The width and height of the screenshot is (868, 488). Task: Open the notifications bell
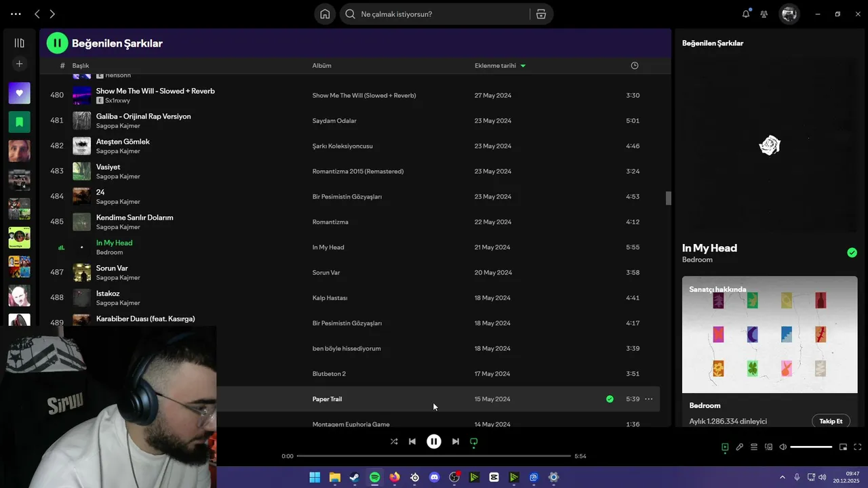746,14
